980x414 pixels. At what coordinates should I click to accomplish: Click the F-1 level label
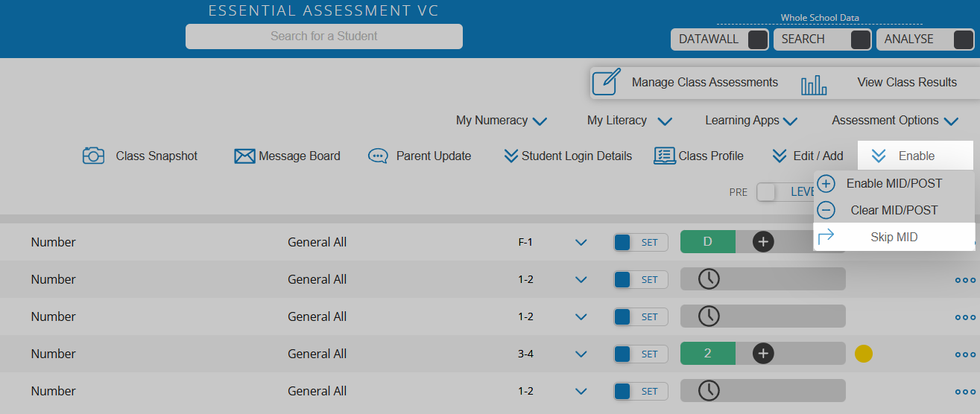[526, 242]
